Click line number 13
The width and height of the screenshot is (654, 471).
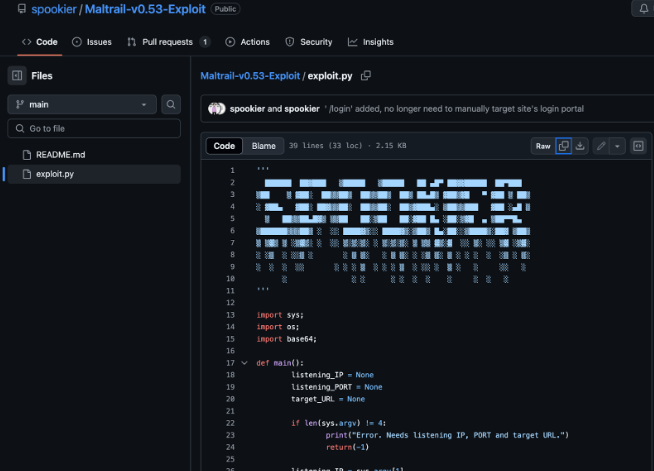pyautogui.click(x=230, y=315)
